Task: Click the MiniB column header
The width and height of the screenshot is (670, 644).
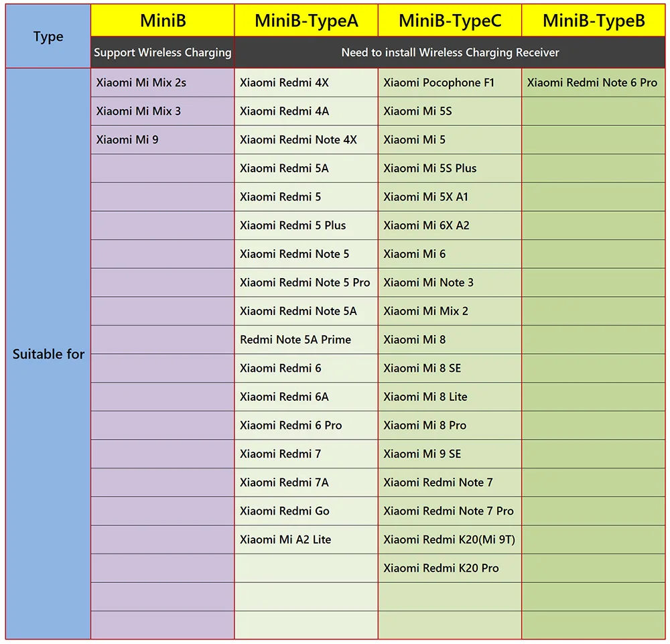Action: point(162,21)
